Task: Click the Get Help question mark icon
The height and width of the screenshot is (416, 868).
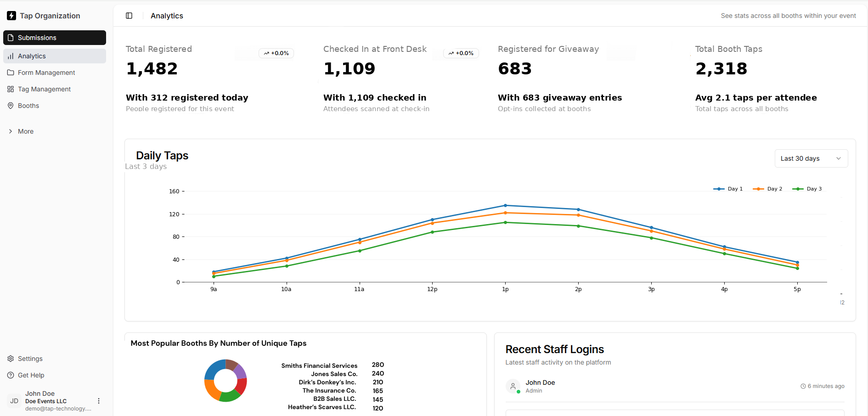Action: (11, 375)
